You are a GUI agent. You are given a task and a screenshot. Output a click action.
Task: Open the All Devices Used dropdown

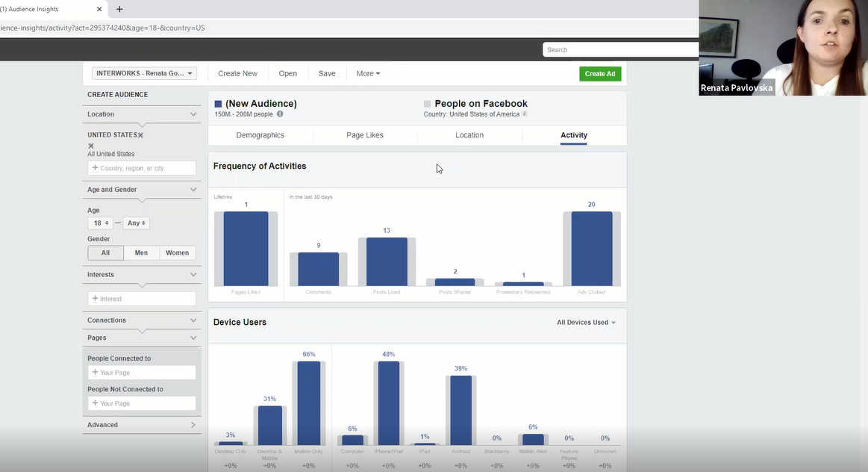pos(587,323)
